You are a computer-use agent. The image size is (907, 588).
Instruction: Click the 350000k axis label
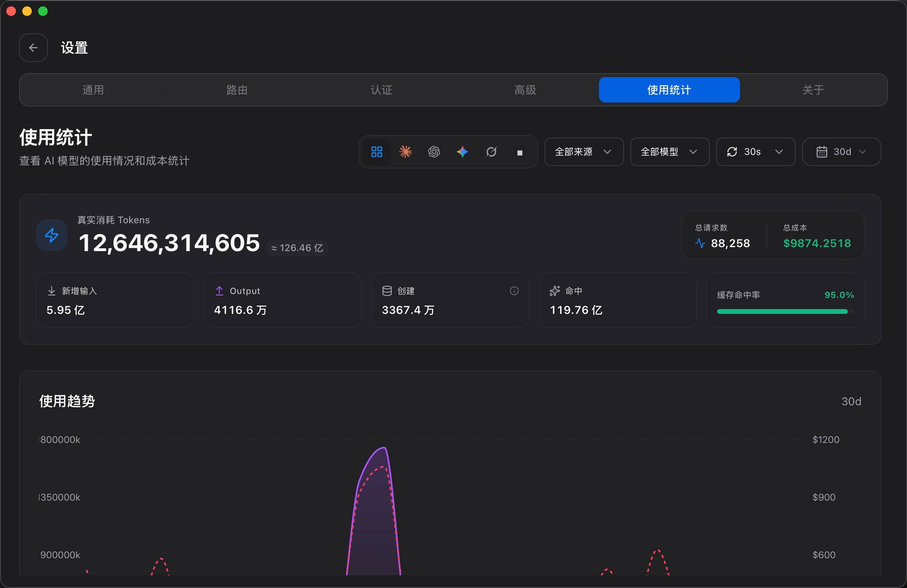pyautogui.click(x=60, y=497)
